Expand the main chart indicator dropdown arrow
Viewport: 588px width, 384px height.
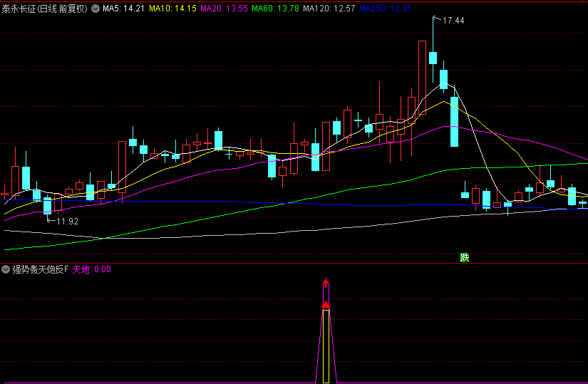pyautogui.click(x=96, y=9)
